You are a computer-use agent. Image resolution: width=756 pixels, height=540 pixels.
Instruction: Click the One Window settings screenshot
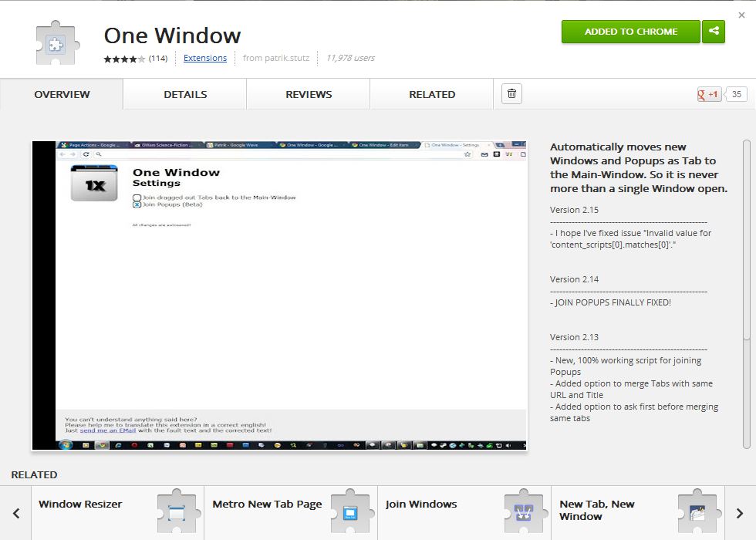279,295
